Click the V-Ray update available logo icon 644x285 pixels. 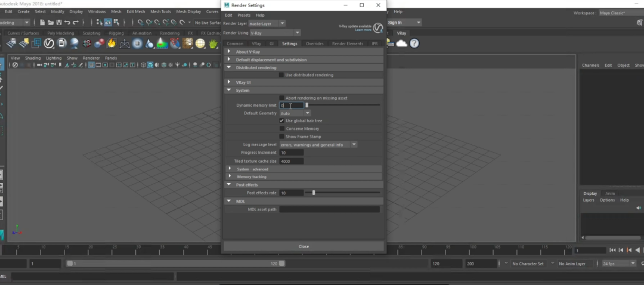click(x=378, y=28)
